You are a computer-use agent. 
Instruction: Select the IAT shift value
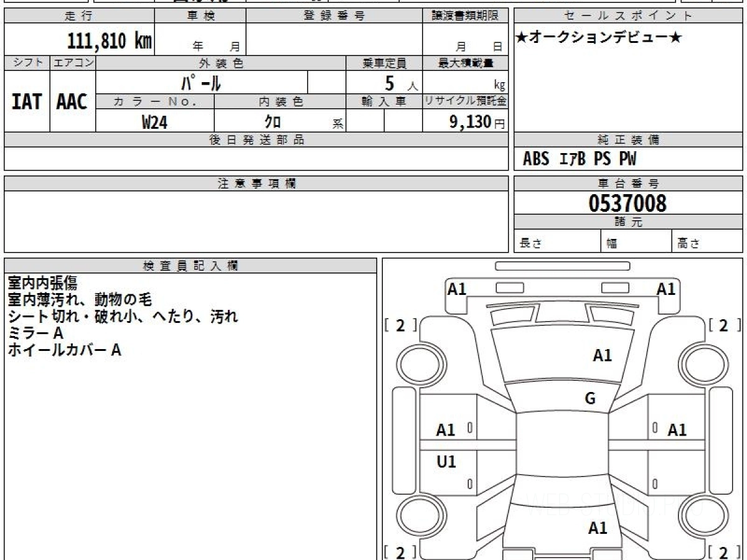click(x=27, y=101)
